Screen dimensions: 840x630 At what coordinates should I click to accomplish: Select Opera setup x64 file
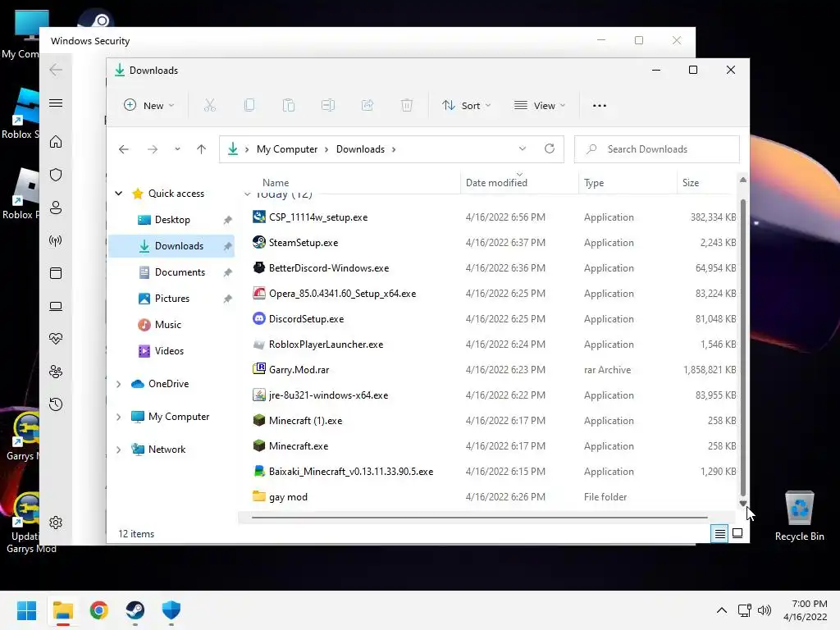342,294
